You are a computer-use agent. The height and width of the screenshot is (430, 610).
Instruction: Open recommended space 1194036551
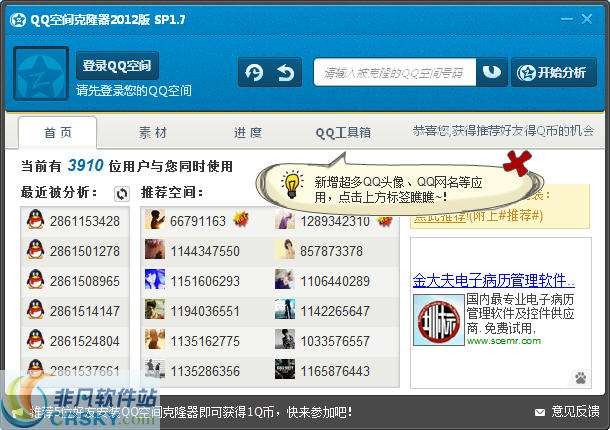(x=205, y=311)
